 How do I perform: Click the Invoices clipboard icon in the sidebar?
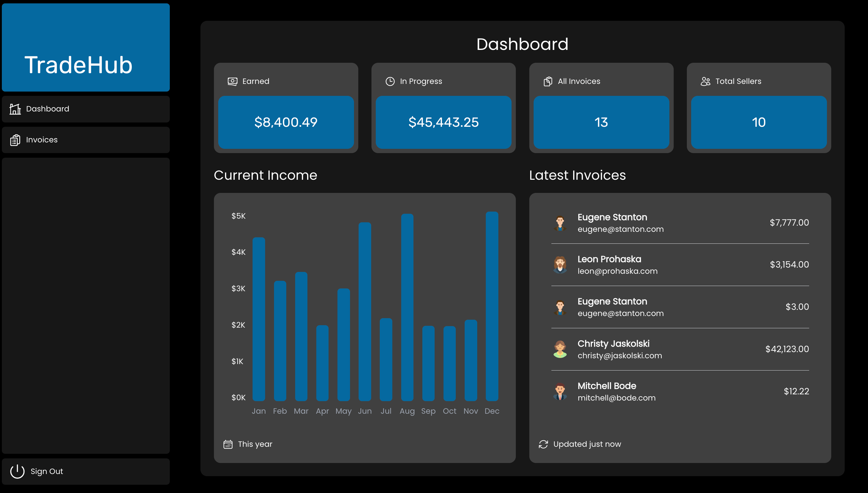point(15,140)
